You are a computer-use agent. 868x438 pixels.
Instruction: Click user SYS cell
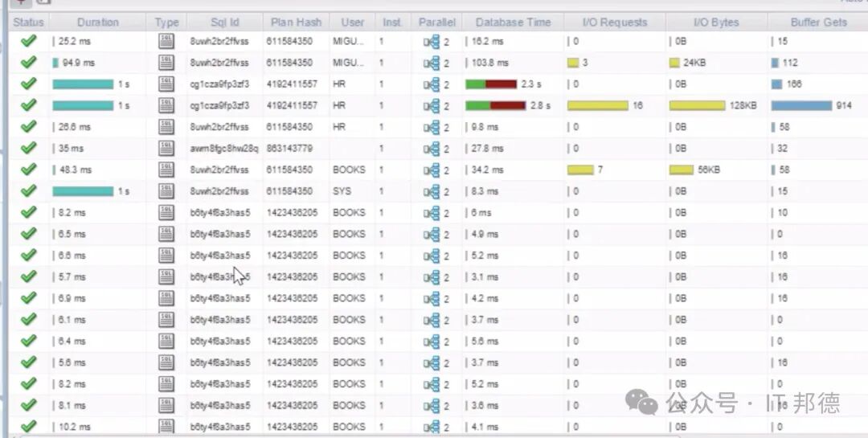click(341, 191)
